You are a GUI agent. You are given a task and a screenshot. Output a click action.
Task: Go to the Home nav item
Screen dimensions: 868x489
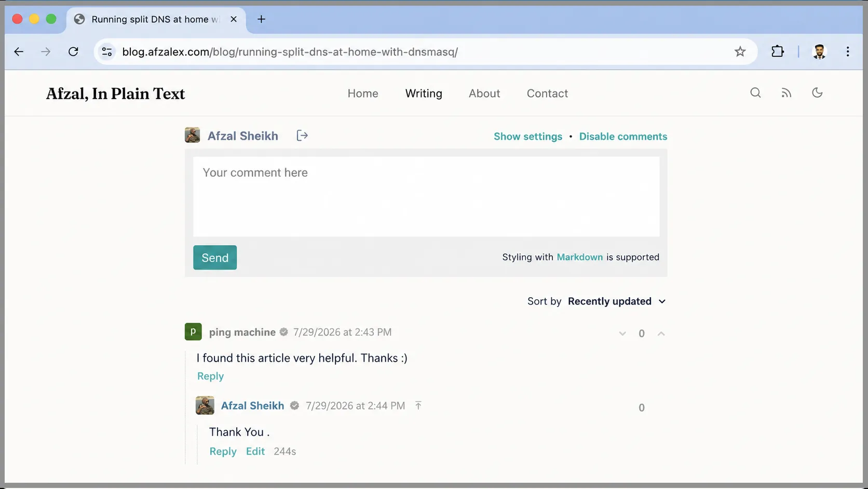click(363, 94)
